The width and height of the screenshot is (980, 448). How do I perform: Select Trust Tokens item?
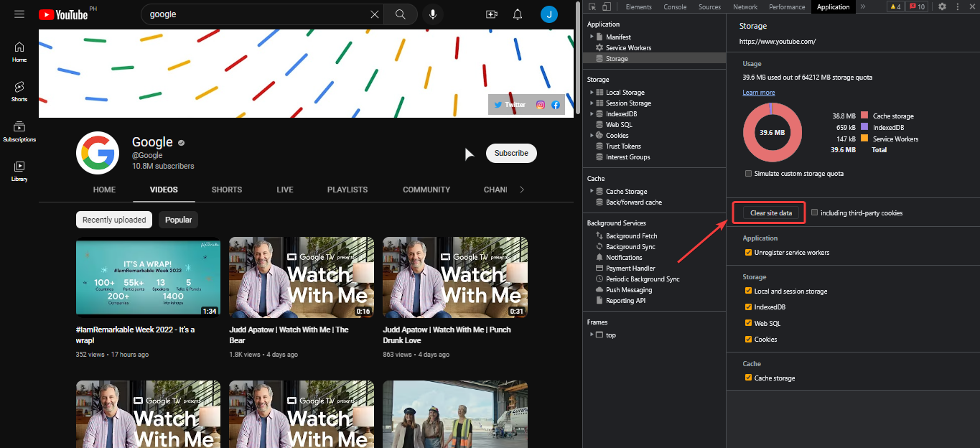tap(623, 146)
